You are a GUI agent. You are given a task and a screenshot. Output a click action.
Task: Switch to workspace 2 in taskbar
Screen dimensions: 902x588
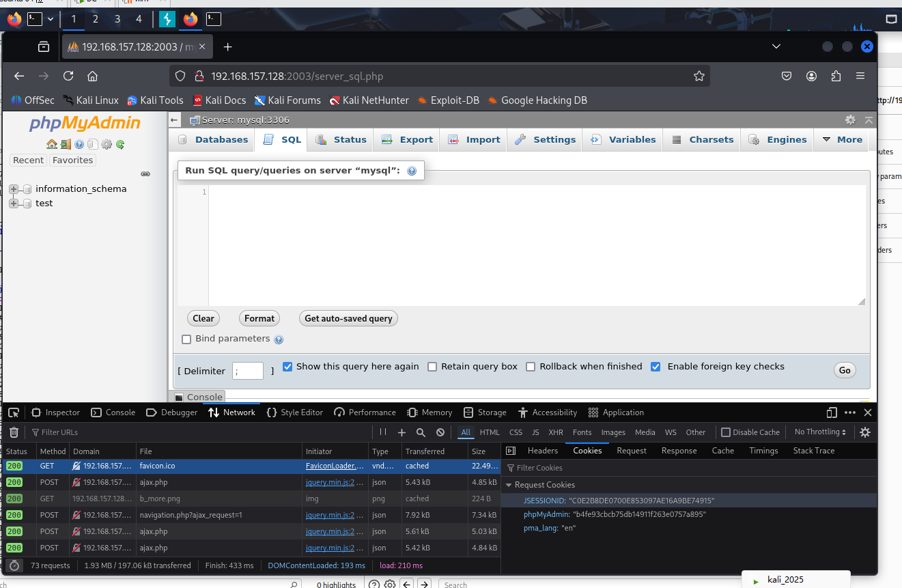pos(95,19)
